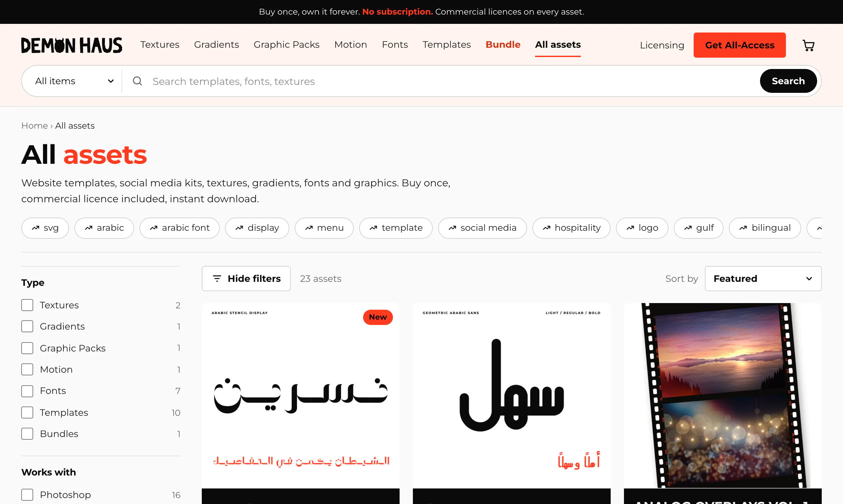Image resolution: width=843 pixels, height=504 pixels.
Task: Choose the menu tag pill
Action: pos(324,228)
